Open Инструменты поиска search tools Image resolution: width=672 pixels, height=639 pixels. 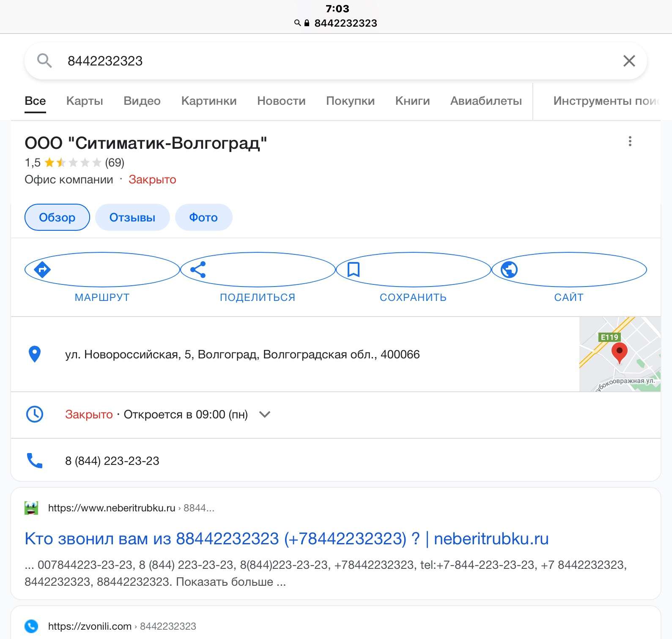tap(606, 101)
